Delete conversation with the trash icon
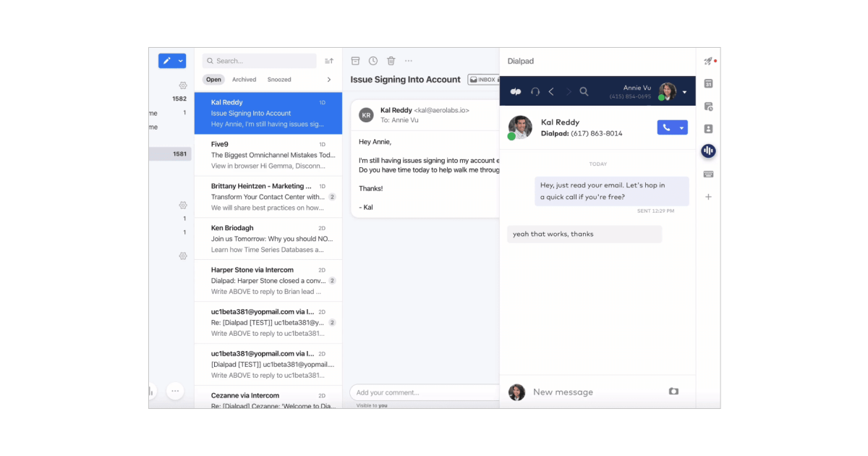The height and width of the screenshot is (456, 868). tap(391, 61)
